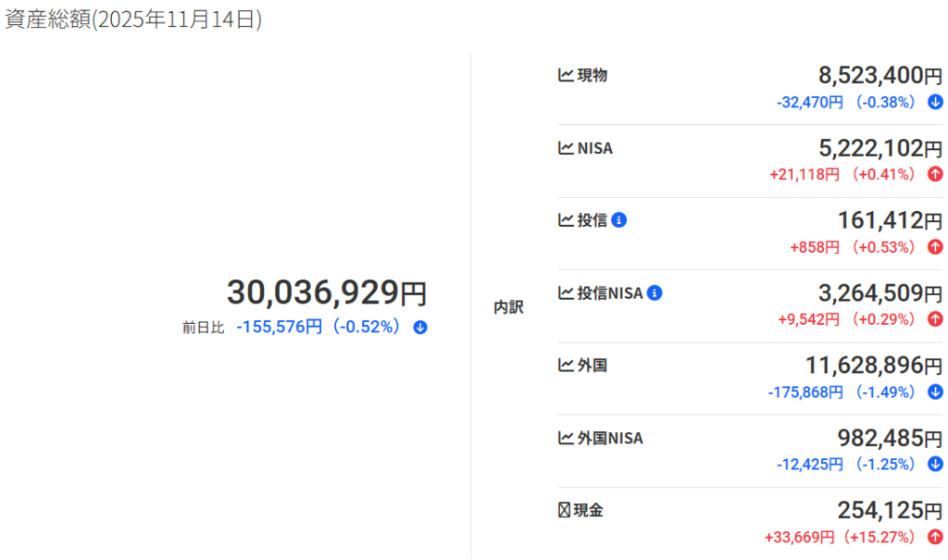Click the blue down arrow in 外国 row

[x=935, y=392]
